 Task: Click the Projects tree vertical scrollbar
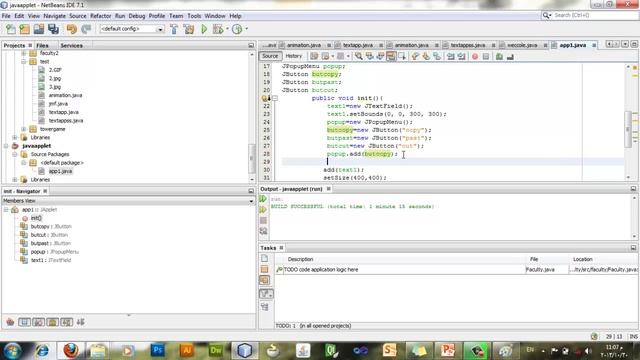coord(252,158)
